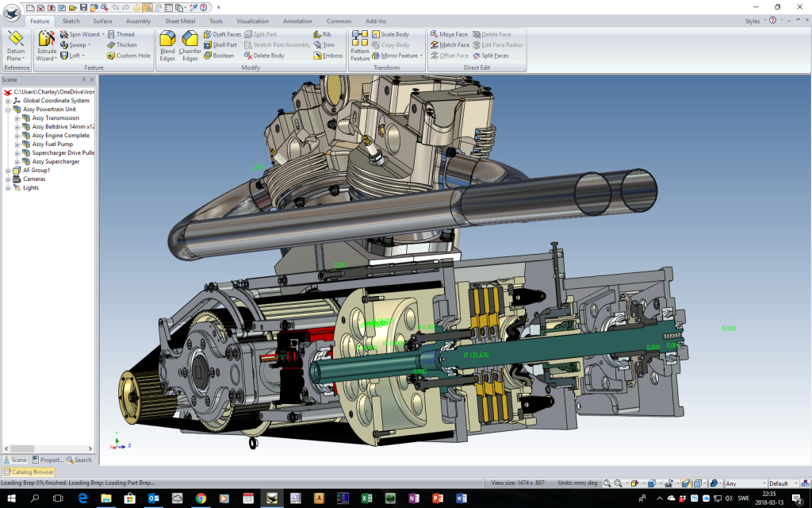Image resolution: width=812 pixels, height=508 pixels.
Task: Open the Any selection filter dropdown
Action: [x=764, y=483]
